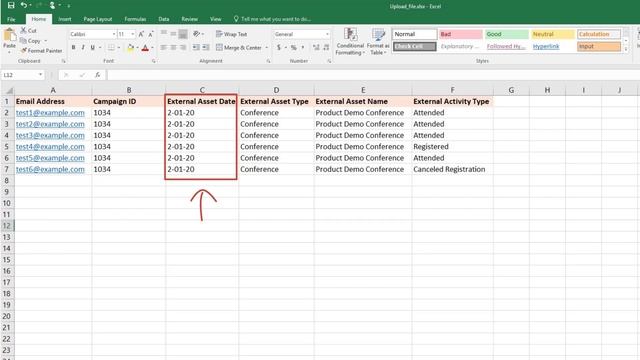This screenshot has height=360, width=640.
Task: Apply red font color
Action: 145,48
